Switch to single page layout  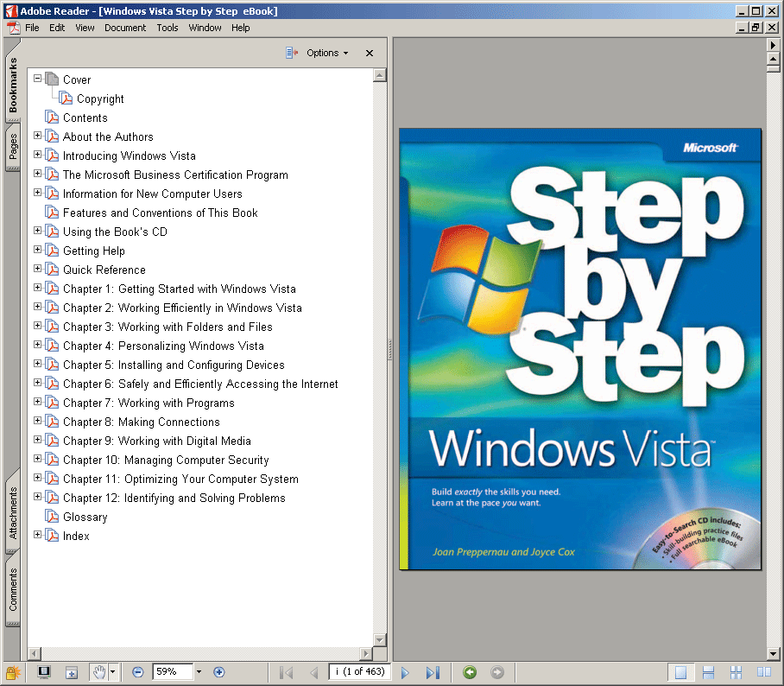(680, 672)
